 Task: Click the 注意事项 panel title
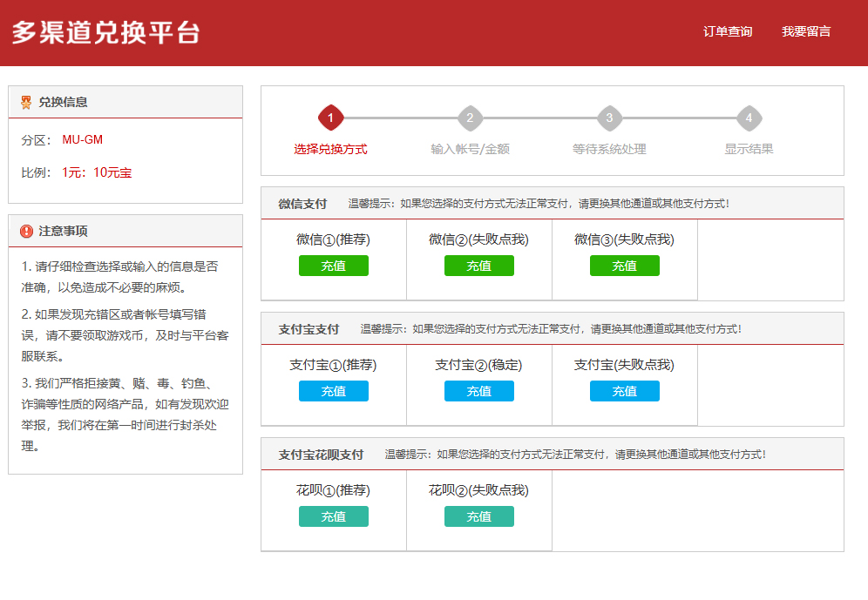pos(63,231)
